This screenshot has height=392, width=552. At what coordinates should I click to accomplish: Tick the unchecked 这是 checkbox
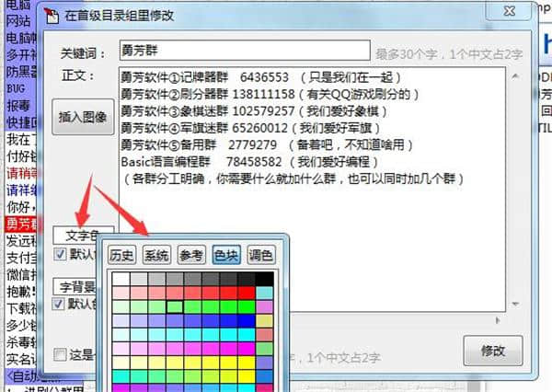click(x=60, y=354)
